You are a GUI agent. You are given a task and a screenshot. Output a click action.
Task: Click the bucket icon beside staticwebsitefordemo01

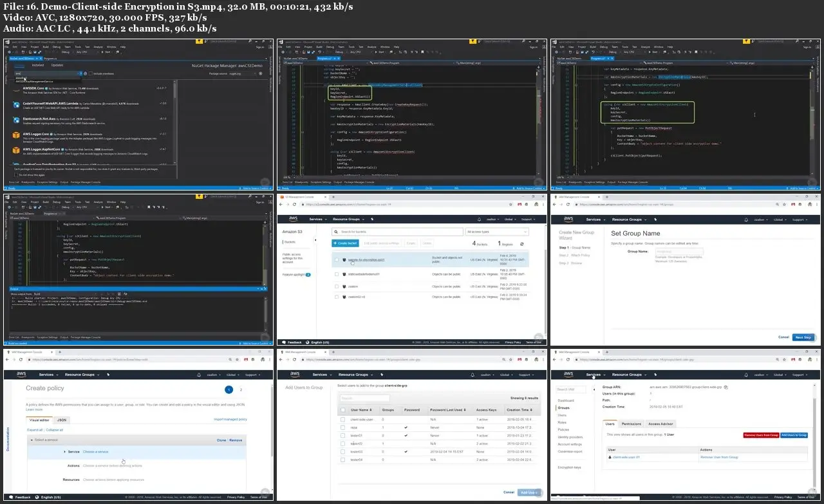(344, 274)
